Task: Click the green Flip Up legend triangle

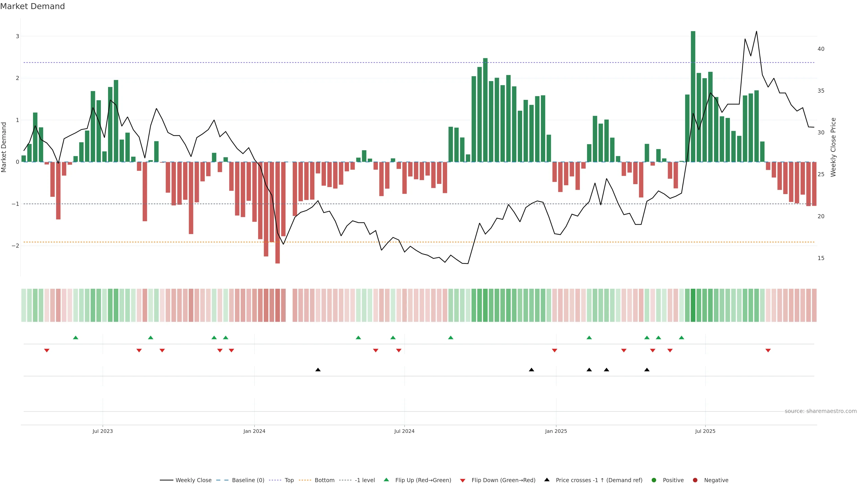Action: click(387, 480)
